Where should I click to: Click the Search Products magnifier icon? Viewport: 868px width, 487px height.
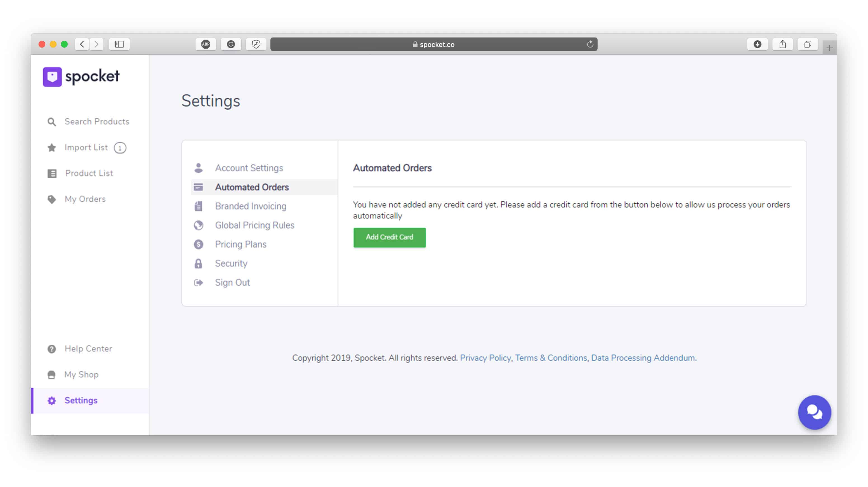[51, 122]
